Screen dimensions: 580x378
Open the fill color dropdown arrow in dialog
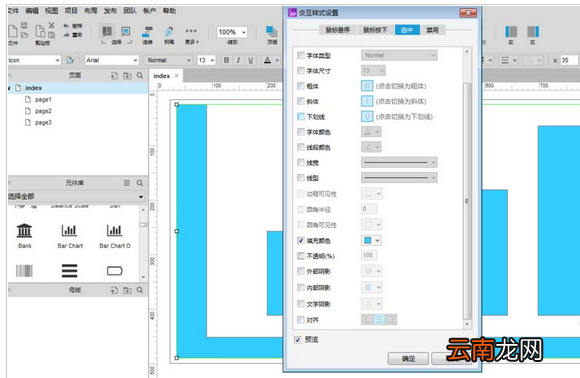[377, 241]
